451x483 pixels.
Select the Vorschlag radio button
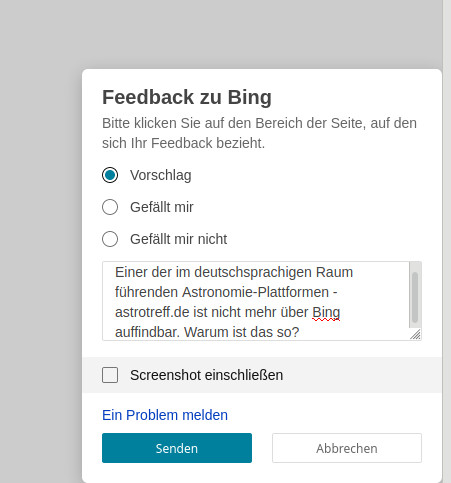click(x=110, y=175)
